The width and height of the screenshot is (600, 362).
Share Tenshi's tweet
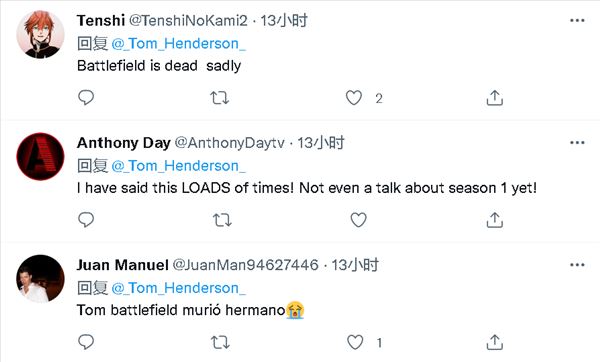(x=494, y=98)
